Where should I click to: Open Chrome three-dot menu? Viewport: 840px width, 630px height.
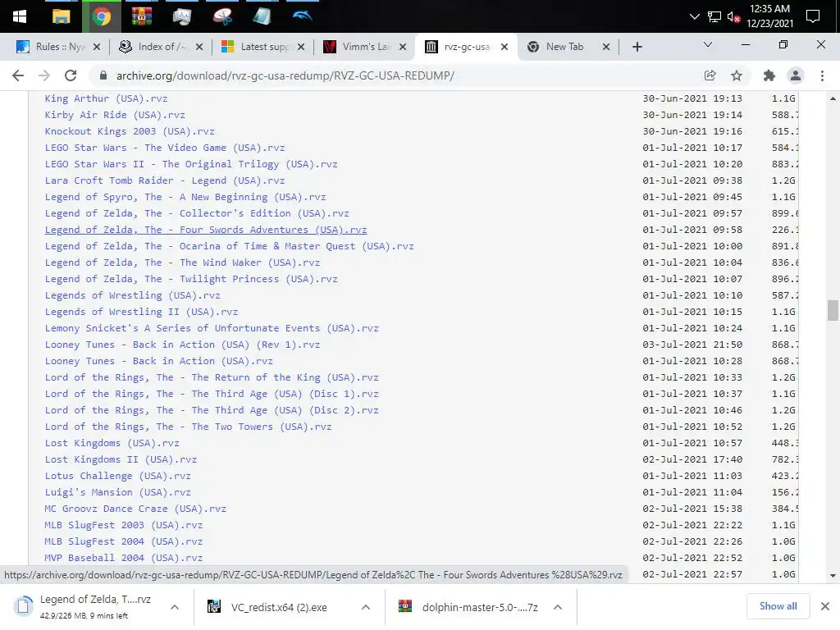point(822,75)
